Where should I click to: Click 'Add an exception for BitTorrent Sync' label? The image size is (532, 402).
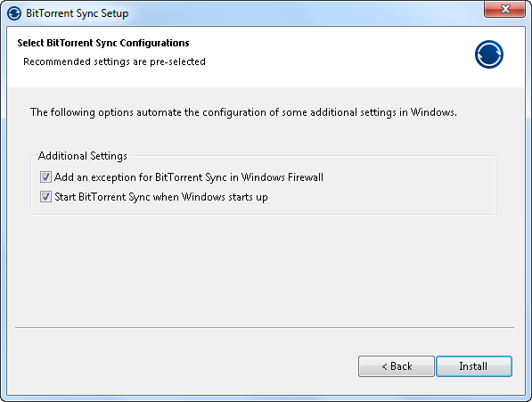click(189, 177)
